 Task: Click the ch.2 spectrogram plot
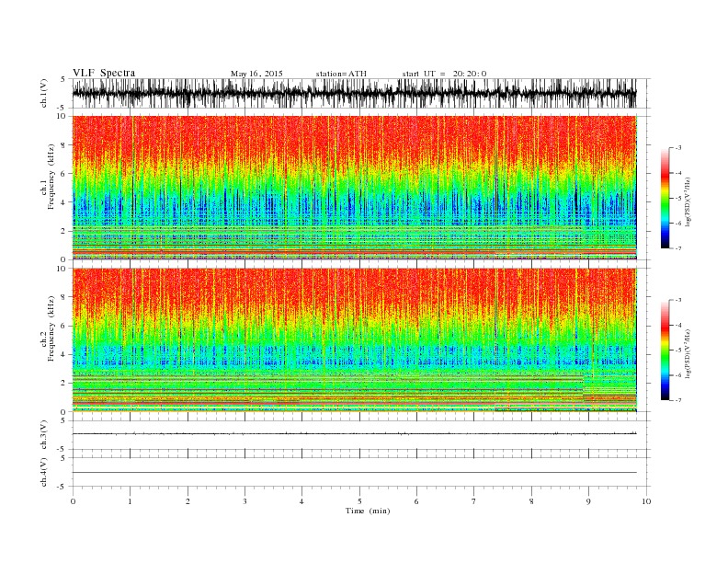(x=355, y=339)
